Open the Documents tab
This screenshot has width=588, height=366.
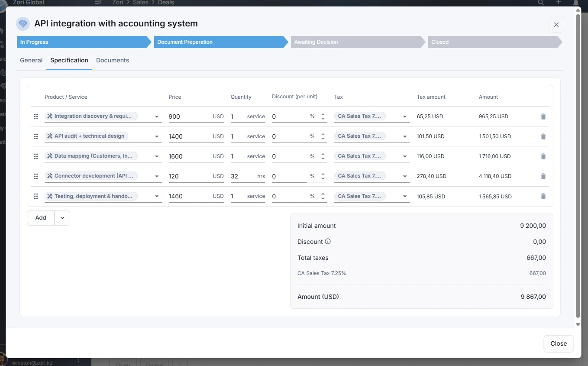coord(113,60)
